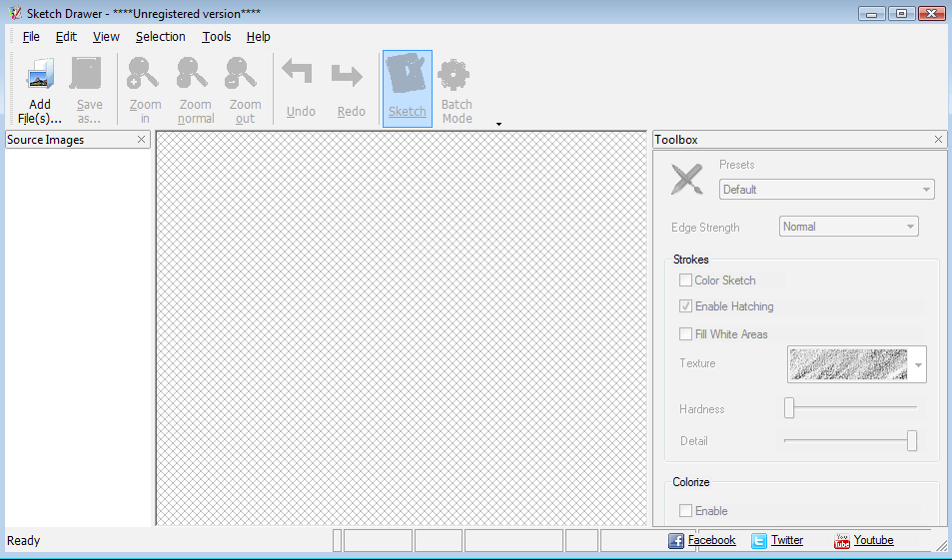Click the Detail slider handle

click(912, 440)
